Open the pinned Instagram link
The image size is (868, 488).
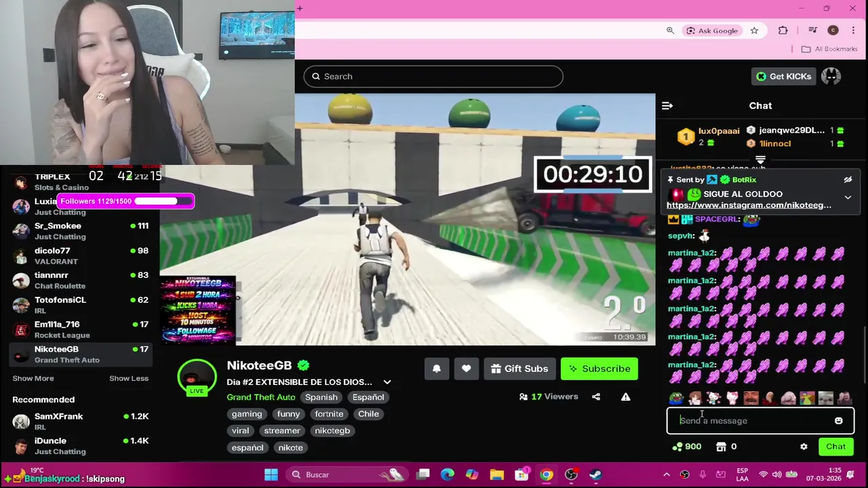click(749, 205)
